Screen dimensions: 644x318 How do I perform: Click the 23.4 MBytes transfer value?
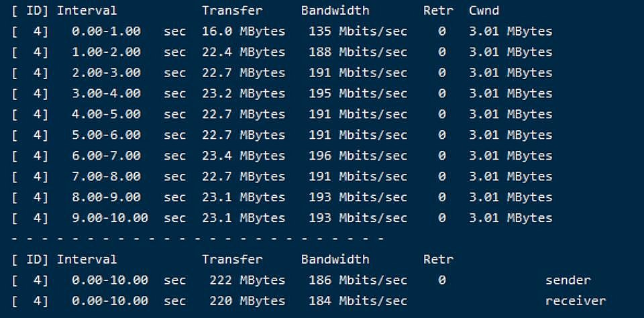point(243,156)
